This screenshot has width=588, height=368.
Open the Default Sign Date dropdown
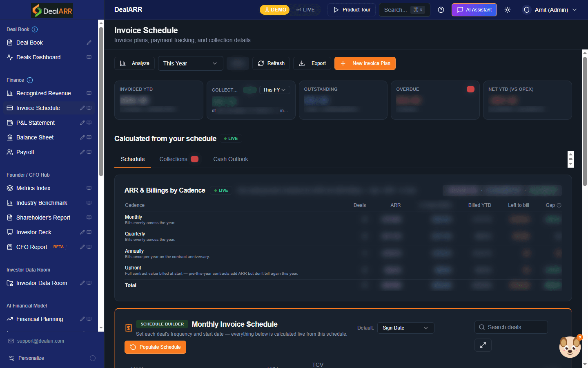[x=405, y=328]
